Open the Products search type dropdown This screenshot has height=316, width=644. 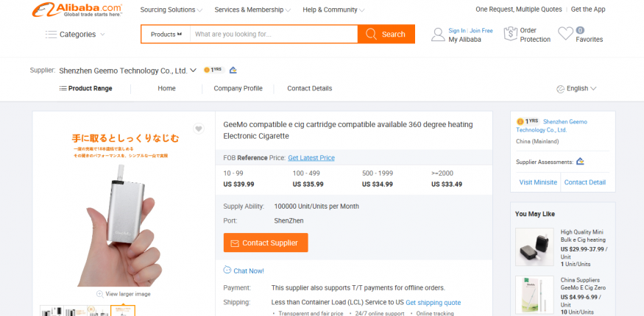tap(166, 35)
